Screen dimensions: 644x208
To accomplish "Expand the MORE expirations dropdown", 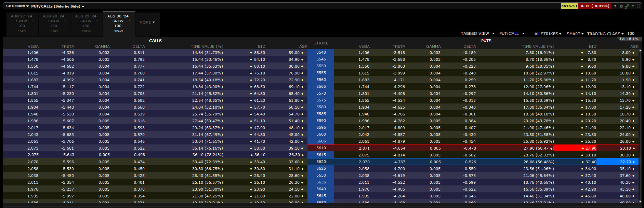I will [x=147, y=23].
